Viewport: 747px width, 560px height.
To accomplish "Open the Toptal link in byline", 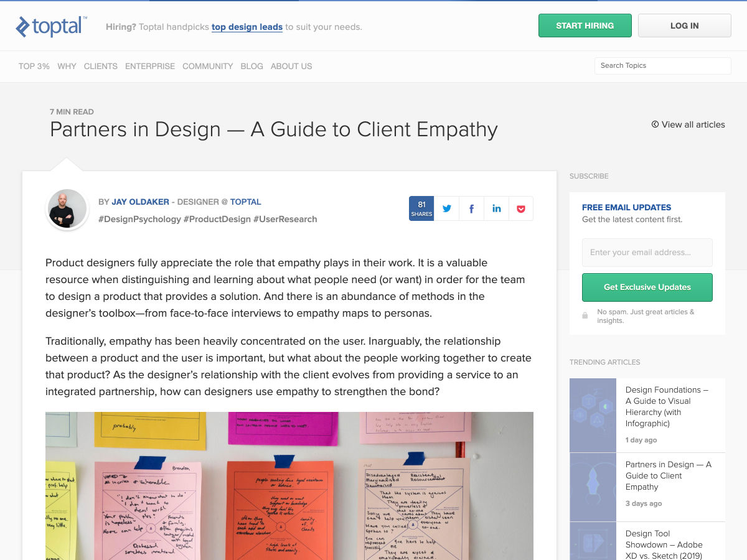I will [x=246, y=202].
